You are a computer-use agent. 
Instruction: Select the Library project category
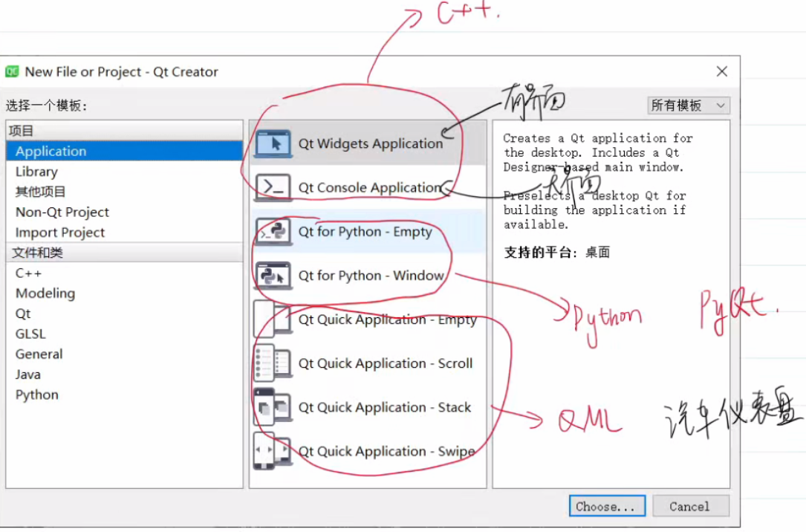(x=124, y=171)
